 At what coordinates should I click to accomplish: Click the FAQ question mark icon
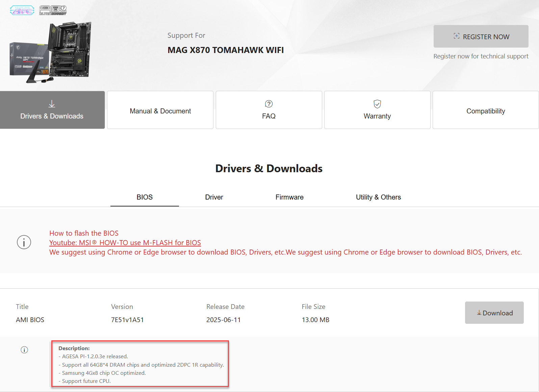click(x=269, y=104)
